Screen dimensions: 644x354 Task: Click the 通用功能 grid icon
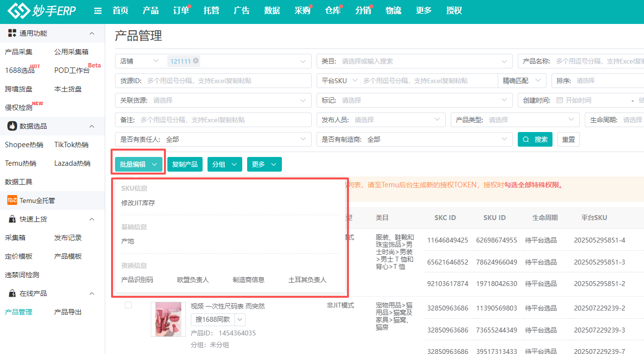tap(12, 33)
